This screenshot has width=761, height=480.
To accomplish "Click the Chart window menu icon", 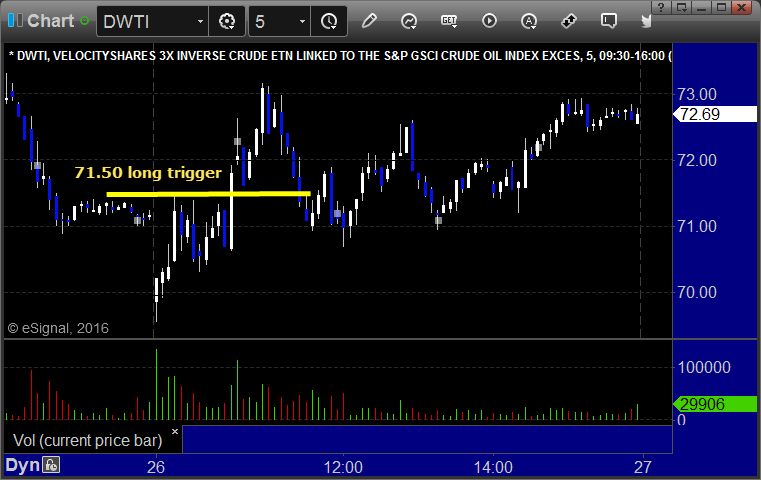I will (x=15, y=21).
